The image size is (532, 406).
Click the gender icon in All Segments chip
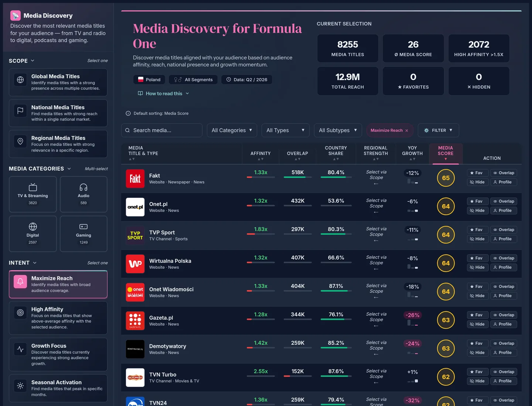(x=178, y=79)
